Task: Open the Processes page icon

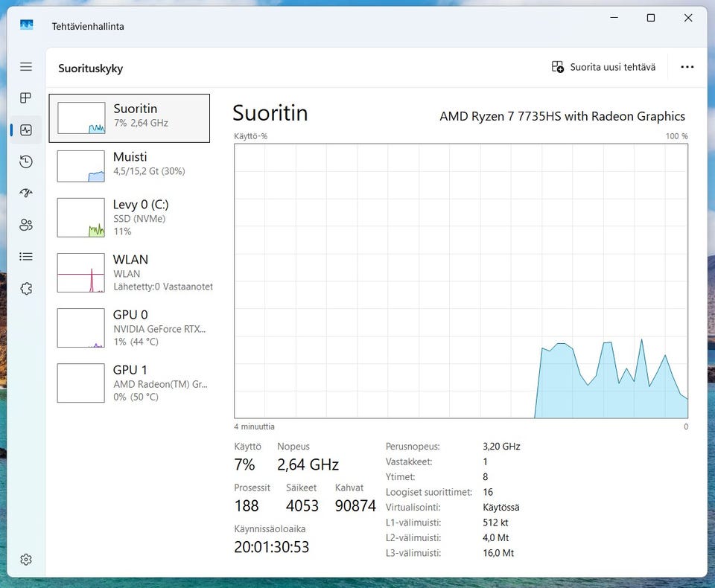Action: (x=26, y=98)
